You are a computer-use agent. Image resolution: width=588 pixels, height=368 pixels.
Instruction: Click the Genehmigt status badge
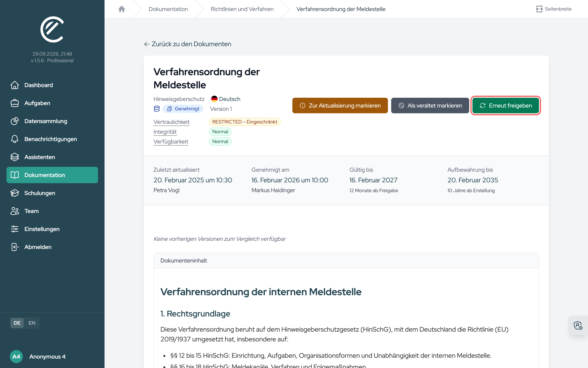(183, 109)
